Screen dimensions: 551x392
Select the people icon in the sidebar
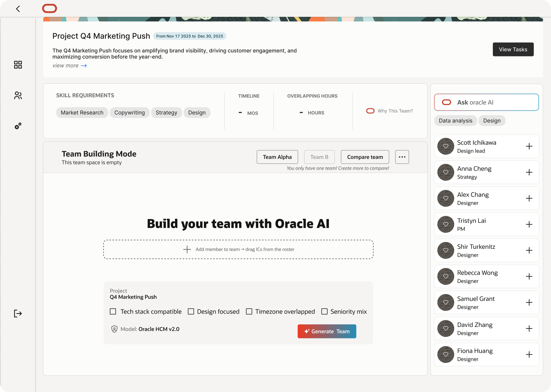coord(18,95)
